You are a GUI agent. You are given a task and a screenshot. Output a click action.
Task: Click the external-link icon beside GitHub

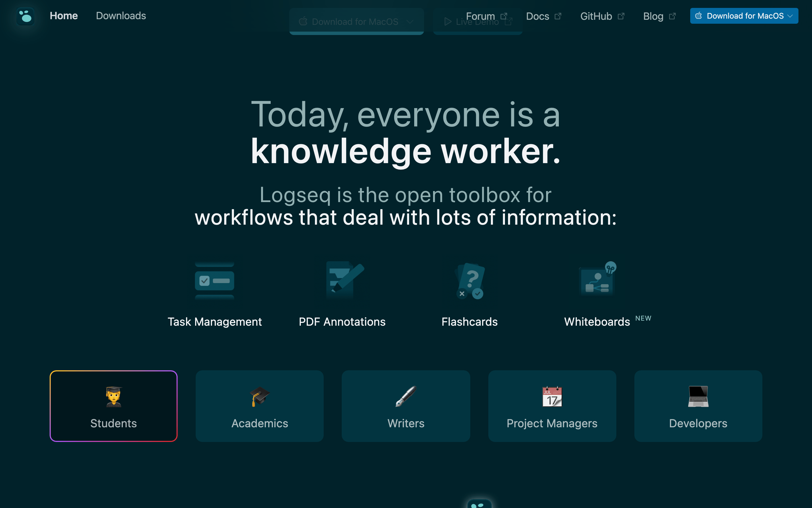(x=621, y=16)
